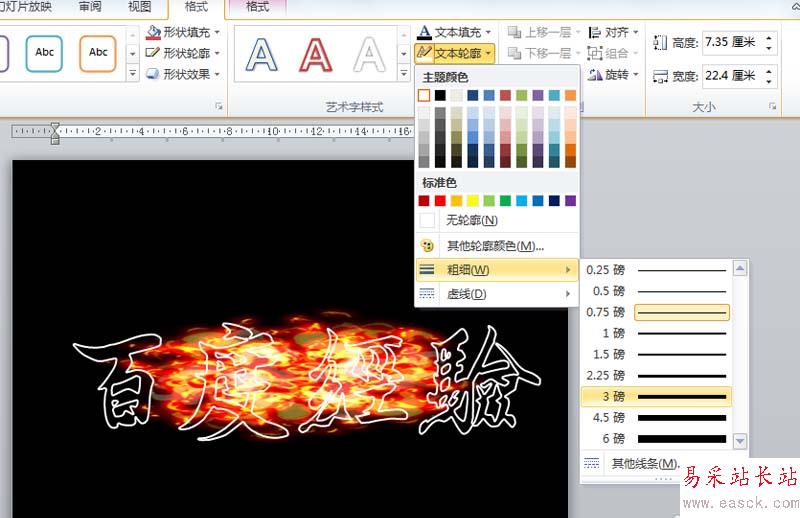The image size is (800, 518).
Task: Pick black theme color swatch
Action: point(440,95)
